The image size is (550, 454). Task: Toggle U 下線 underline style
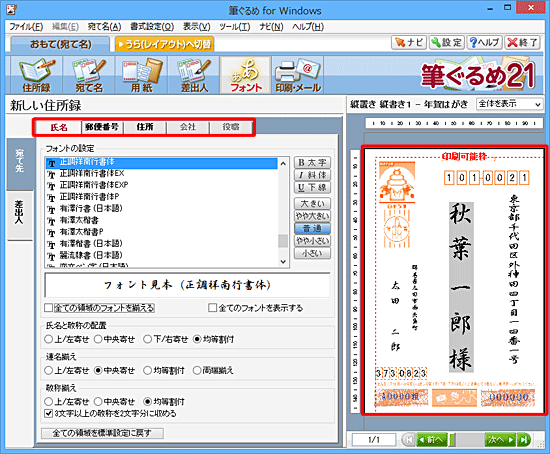[312, 187]
